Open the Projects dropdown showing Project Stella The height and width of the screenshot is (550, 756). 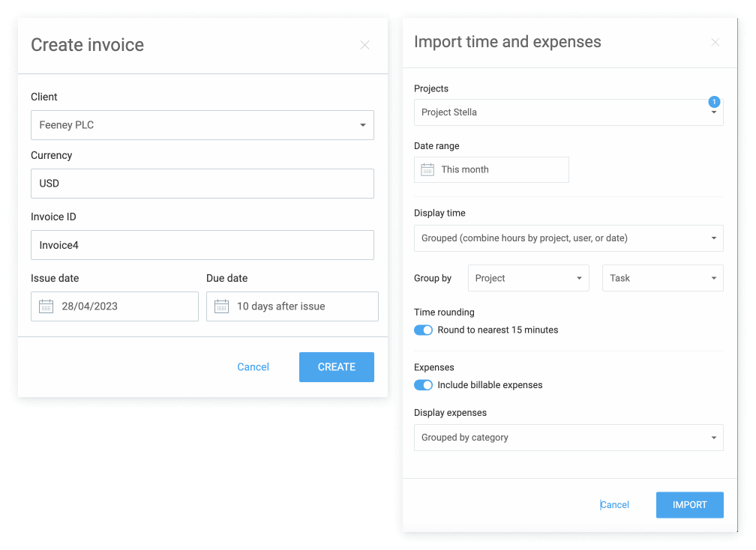(x=568, y=112)
